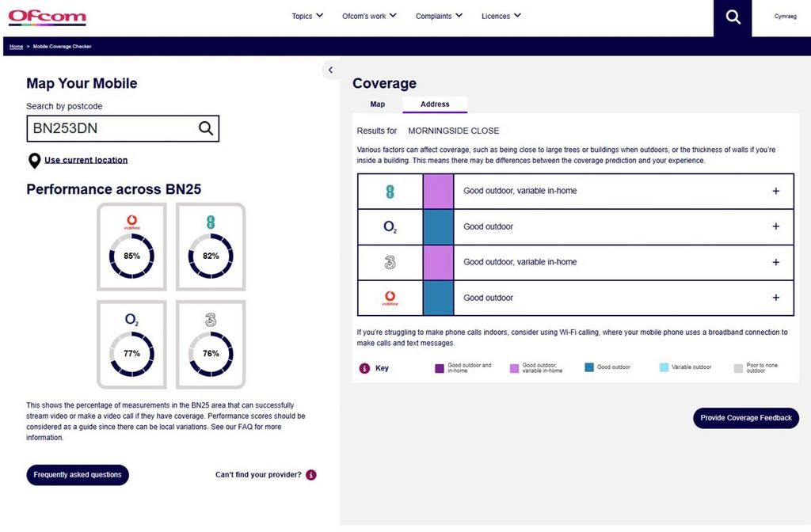Expand the EE coverage row
This screenshot has height=532, width=811.
click(775, 192)
